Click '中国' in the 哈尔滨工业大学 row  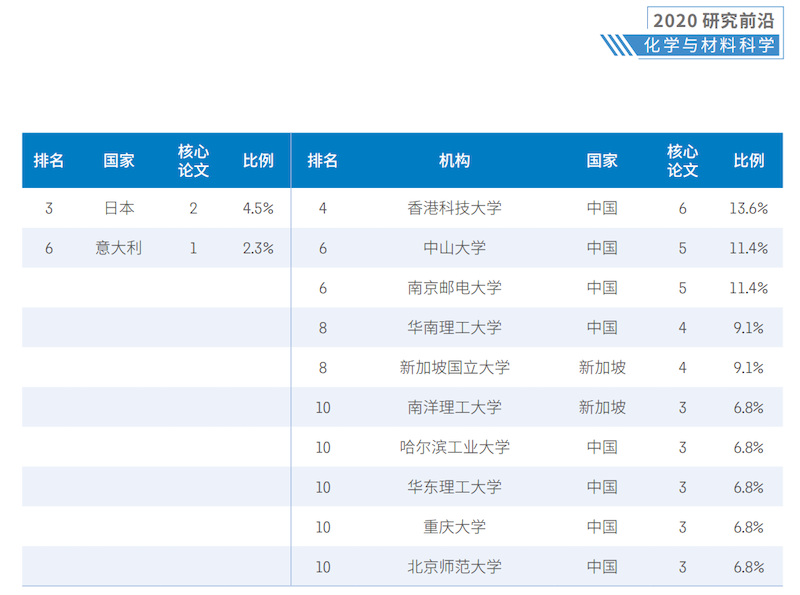pyautogui.click(x=602, y=447)
